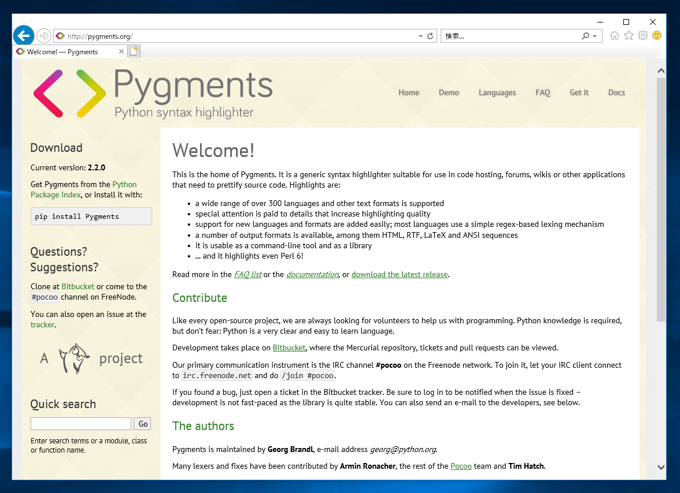Follow the FAQ list link
The image size is (680, 493).
click(248, 274)
